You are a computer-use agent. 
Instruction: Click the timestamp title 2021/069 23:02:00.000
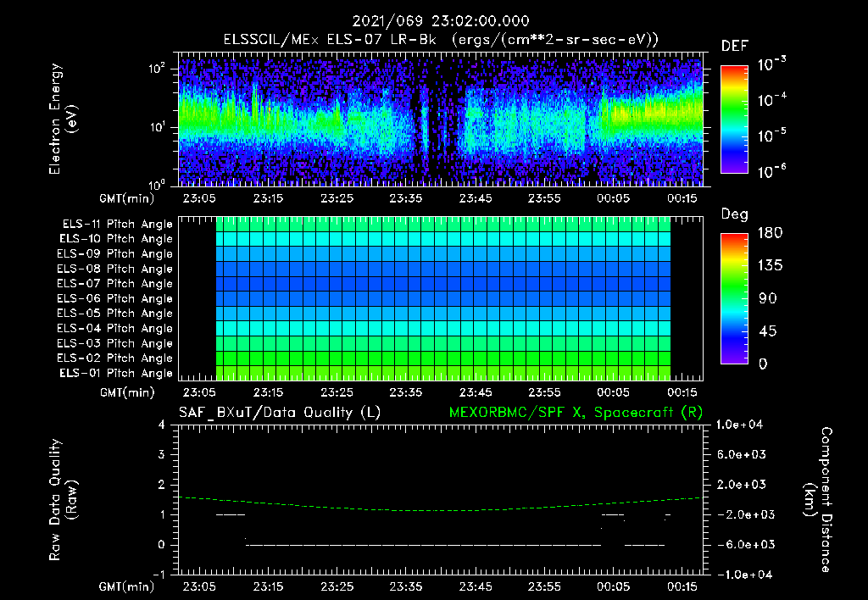441,21
